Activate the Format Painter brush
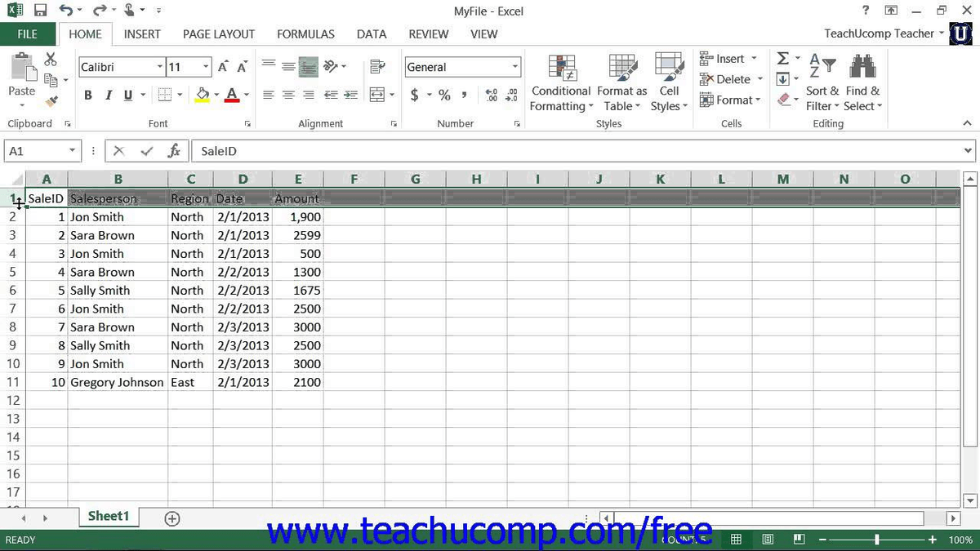The image size is (980, 551). coord(51,101)
